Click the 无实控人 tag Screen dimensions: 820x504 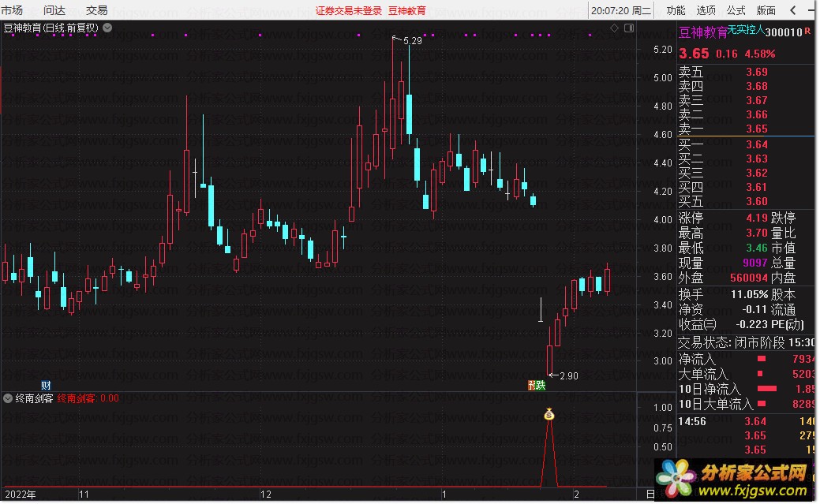(747, 30)
